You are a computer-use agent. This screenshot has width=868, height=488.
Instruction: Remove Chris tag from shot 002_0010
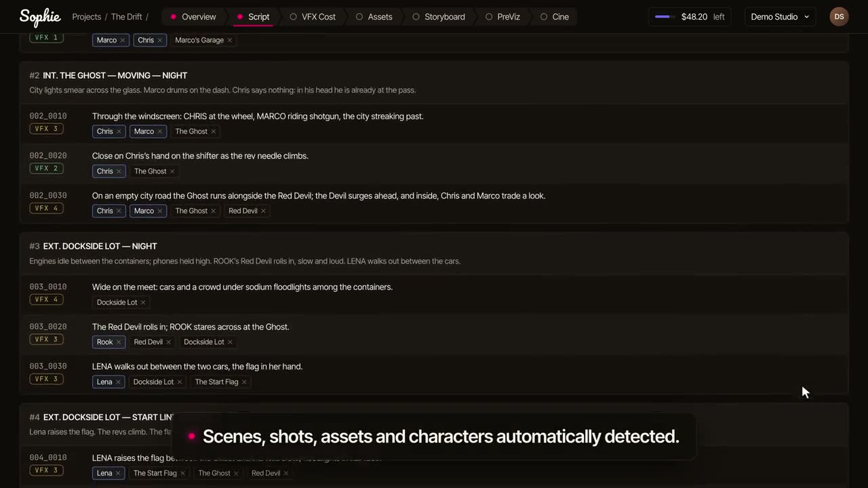[119, 131]
